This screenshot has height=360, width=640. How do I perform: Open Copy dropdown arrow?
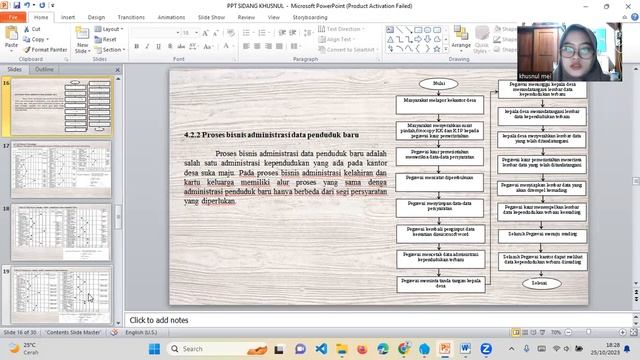[47, 39]
